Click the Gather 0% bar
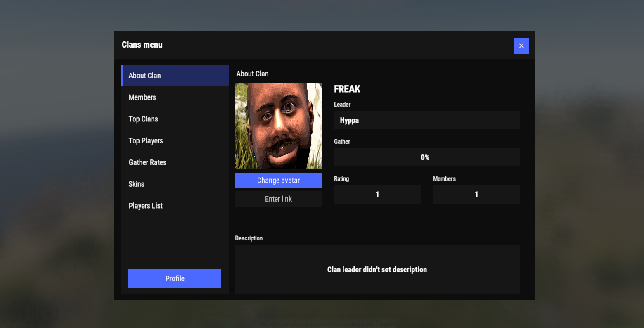Screen dimensions: 644x328 [427, 157]
